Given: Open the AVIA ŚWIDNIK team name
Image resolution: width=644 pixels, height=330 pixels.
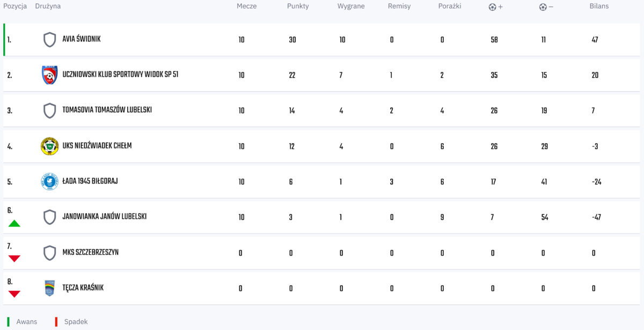Looking at the screenshot, I should (82, 39).
